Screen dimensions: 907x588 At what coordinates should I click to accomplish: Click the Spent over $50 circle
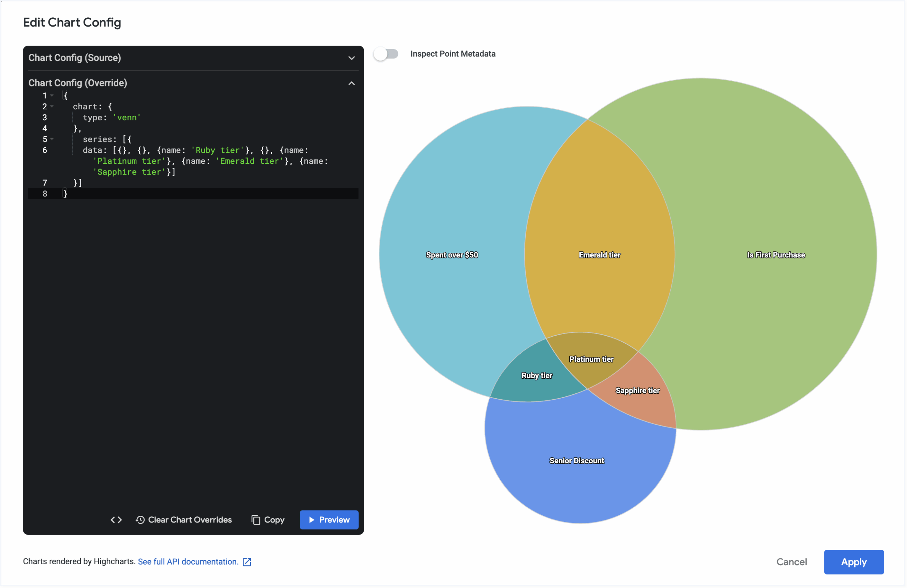click(452, 255)
